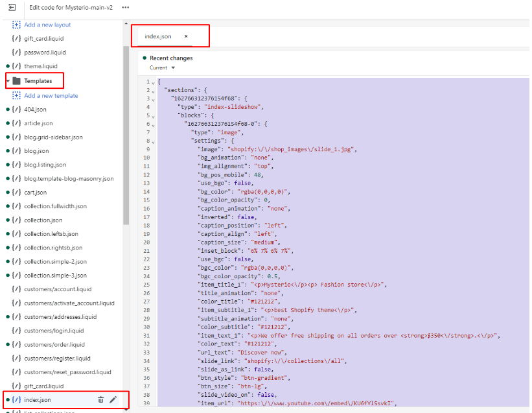Screen dimensions: 532x413
Task: Click code file icon beside password.liquid
Action: coord(16,53)
